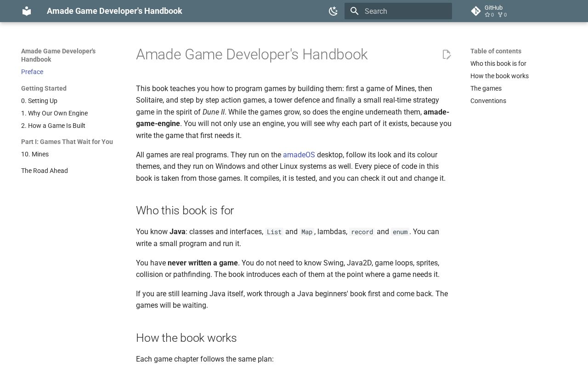Screen dimensions: 588x368
Task: Open The Road Ahead page
Action: tap(45, 171)
